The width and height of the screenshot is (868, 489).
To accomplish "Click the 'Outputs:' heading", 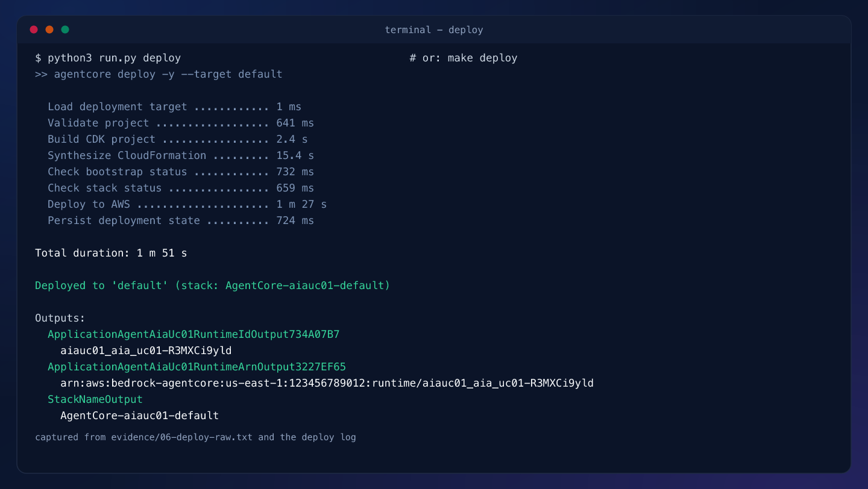I will [60, 318].
